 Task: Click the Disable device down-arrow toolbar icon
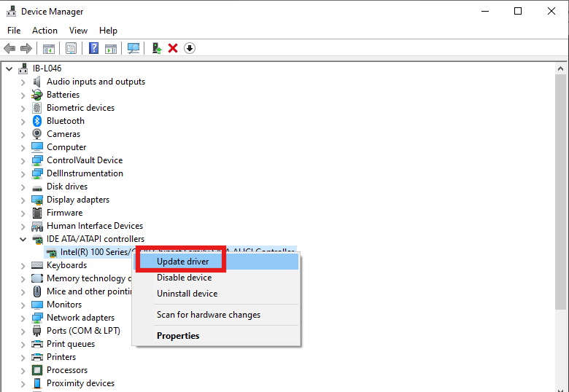[x=190, y=48]
